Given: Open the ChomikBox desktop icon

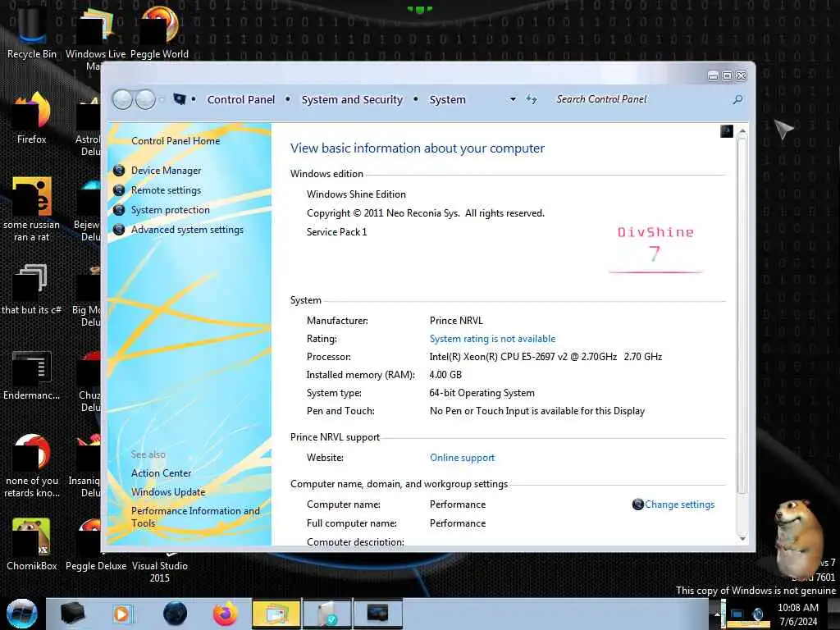Looking at the screenshot, I should click(x=32, y=544).
